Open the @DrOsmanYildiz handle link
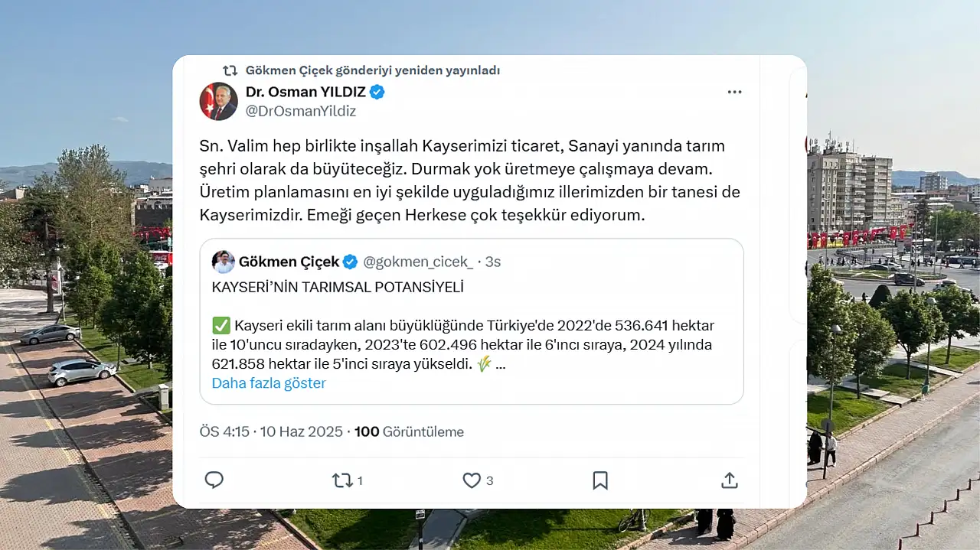This screenshot has width=980, height=550. [x=301, y=111]
